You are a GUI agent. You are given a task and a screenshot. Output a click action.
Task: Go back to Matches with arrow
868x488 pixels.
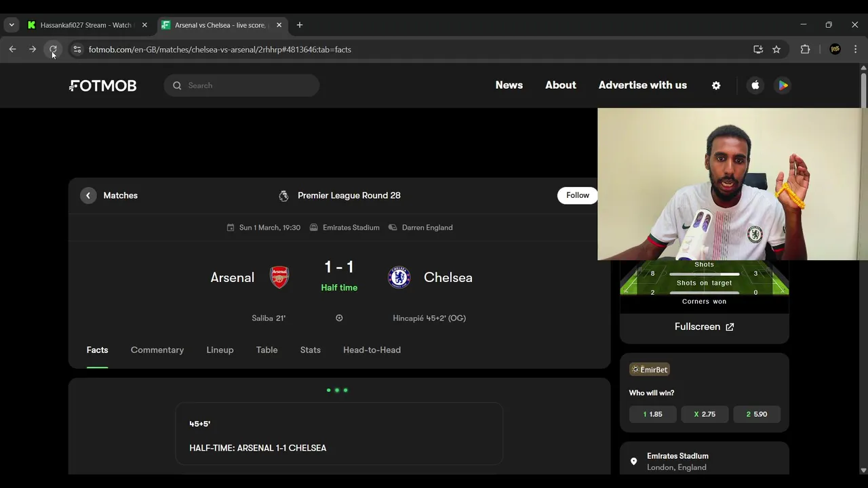(88, 195)
